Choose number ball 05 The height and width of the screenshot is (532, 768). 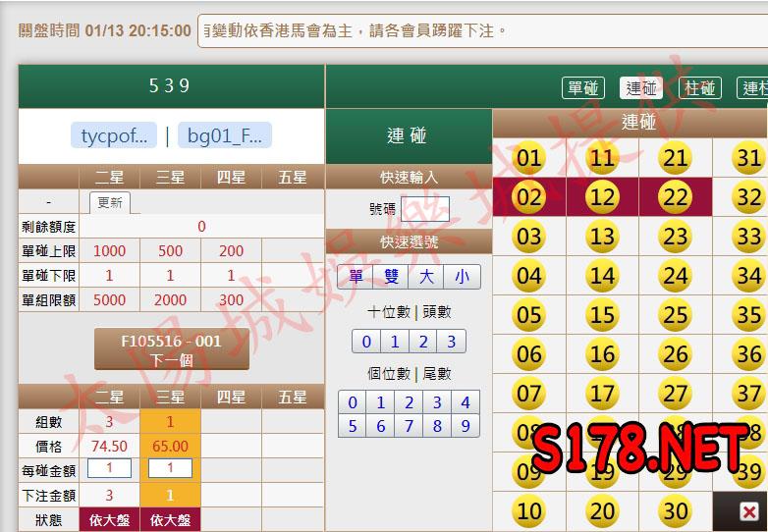(528, 315)
